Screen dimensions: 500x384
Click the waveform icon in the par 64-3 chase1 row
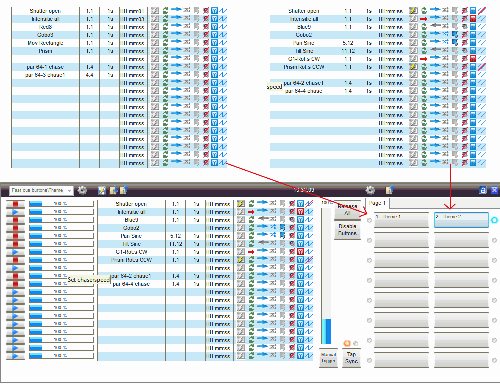(223, 75)
